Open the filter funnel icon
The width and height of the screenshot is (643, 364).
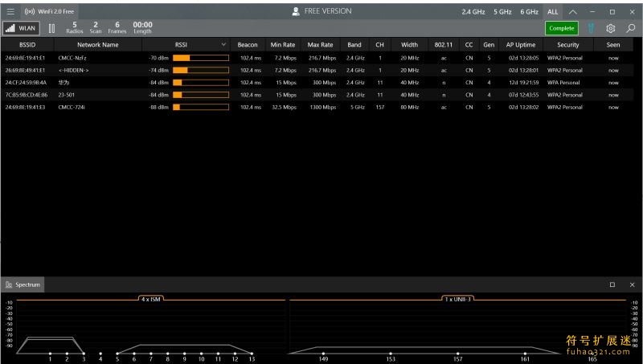591,28
